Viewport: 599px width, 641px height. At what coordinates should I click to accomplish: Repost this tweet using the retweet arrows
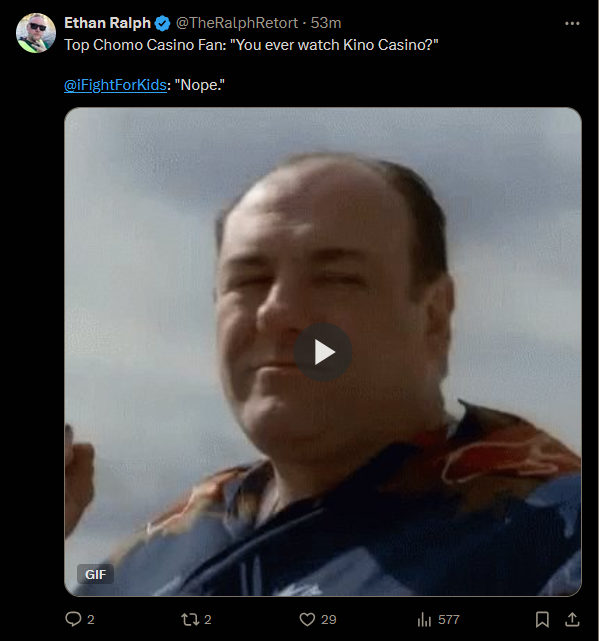[190, 619]
